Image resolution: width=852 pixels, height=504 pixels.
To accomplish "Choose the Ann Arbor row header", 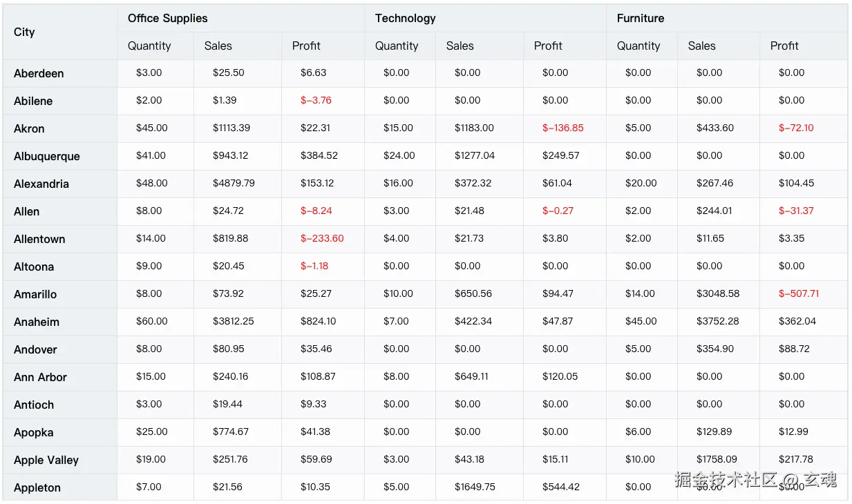I will click(40, 378).
